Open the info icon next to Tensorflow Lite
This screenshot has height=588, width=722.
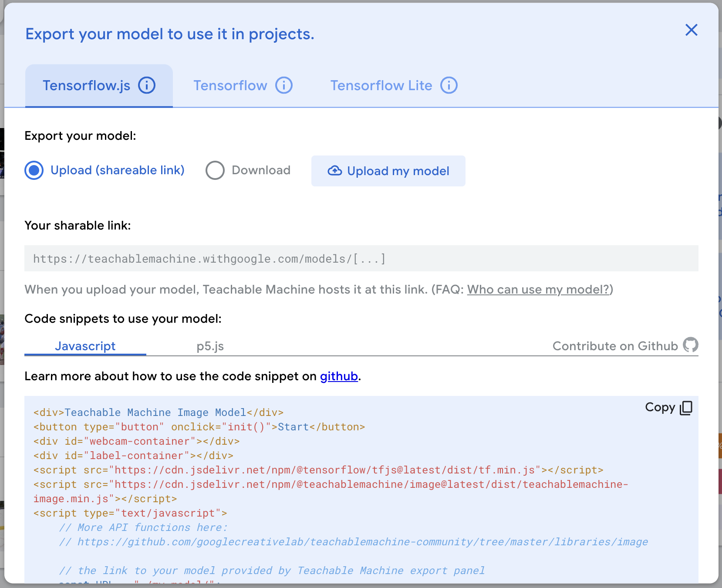449,85
